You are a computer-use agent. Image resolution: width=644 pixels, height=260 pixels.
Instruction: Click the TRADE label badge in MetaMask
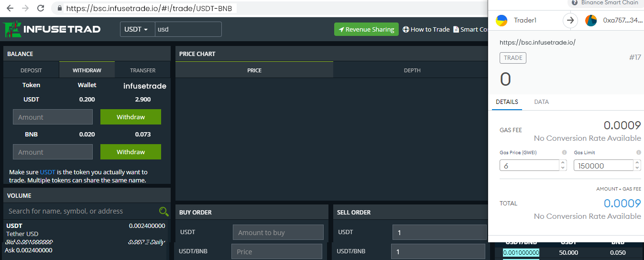point(513,58)
